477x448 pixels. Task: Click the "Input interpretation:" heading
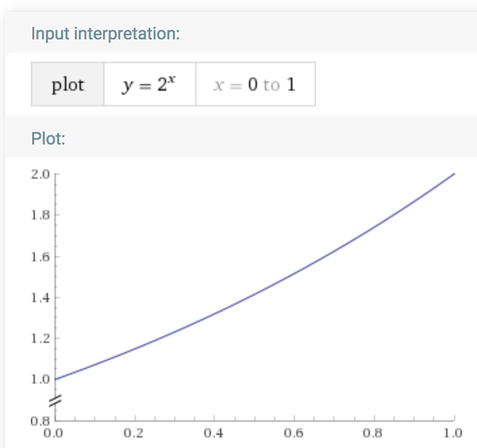tap(105, 34)
